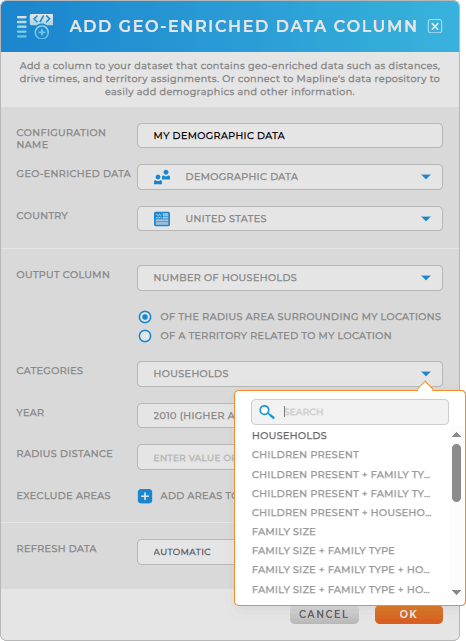Viewport: 466px width, 641px height.
Task: Click the category list scroll down arrow
Action: click(x=456, y=592)
